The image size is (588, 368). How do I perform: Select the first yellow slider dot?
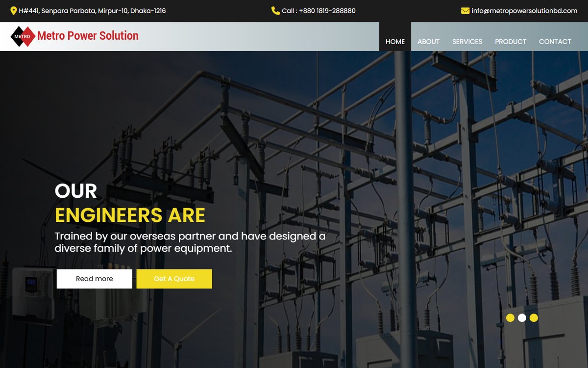(510, 318)
